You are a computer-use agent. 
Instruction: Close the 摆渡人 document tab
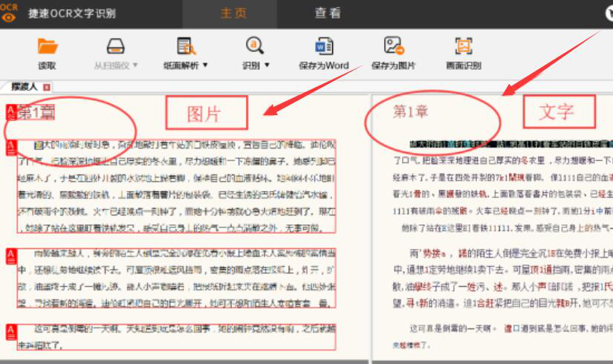tap(47, 87)
